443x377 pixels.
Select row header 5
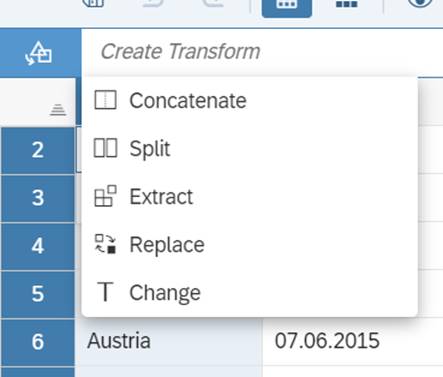(38, 294)
